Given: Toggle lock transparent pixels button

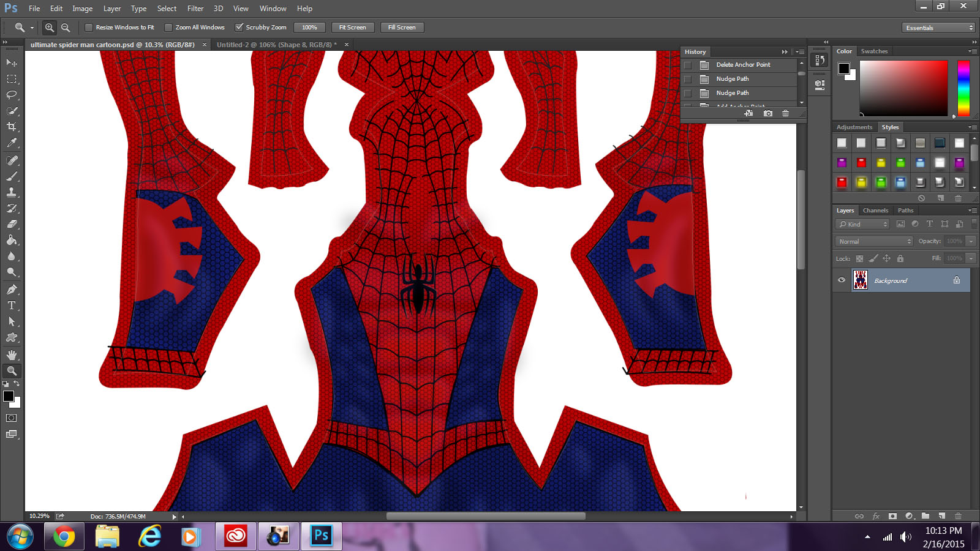Looking at the screenshot, I should pos(859,258).
